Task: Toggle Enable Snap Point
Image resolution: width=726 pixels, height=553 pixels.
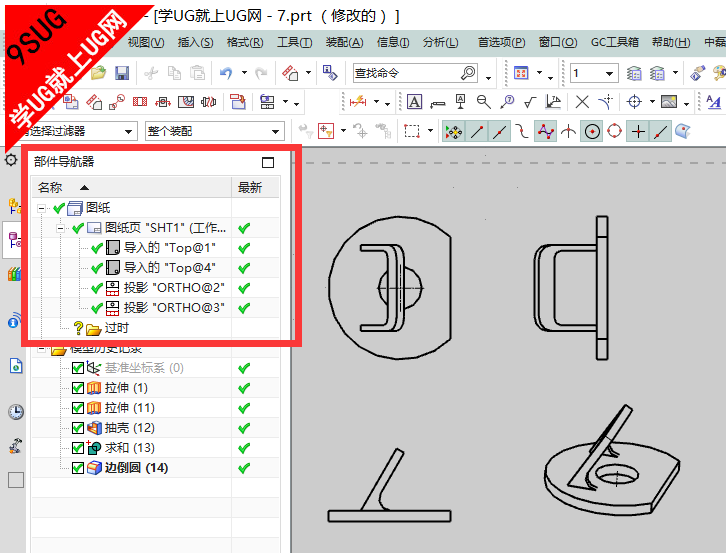Action: point(453,132)
